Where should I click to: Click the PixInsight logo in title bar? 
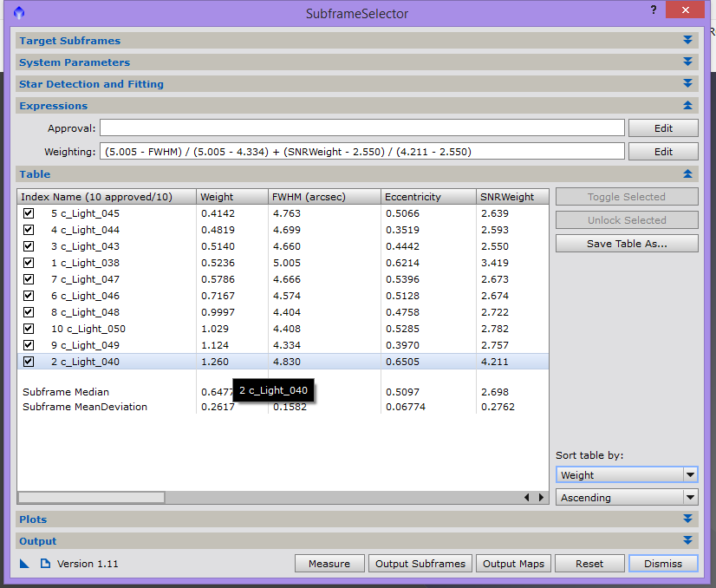pyautogui.click(x=20, y=13)
